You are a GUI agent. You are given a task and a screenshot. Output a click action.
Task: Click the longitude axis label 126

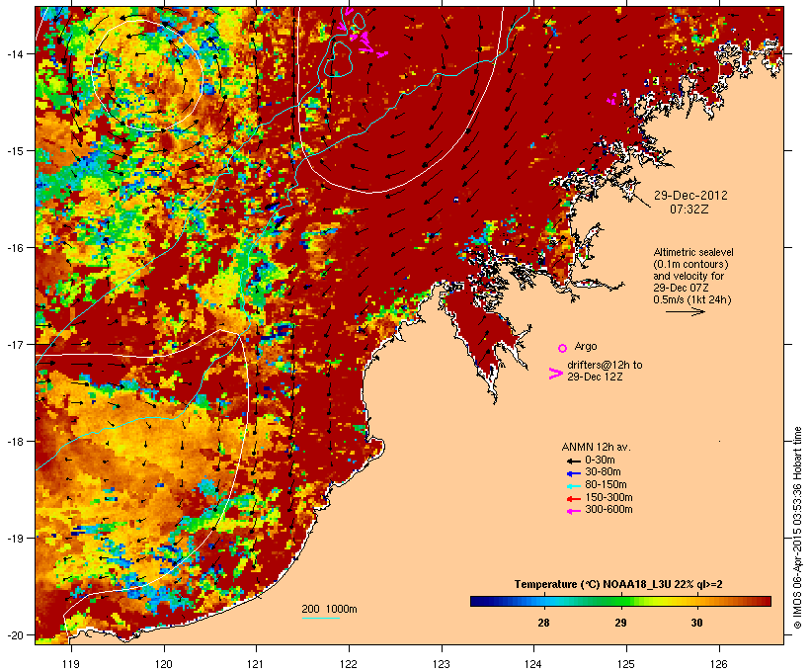pyautogui.click(x=719, y=664)
